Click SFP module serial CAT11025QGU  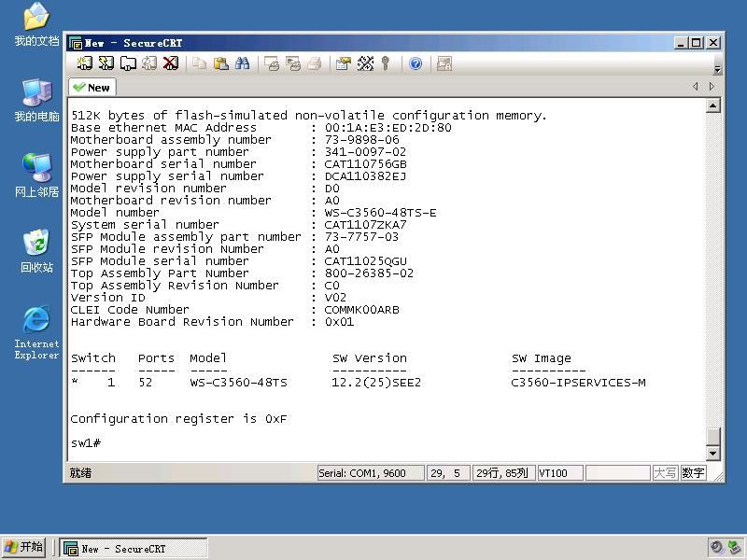click(x=365, y=261)
